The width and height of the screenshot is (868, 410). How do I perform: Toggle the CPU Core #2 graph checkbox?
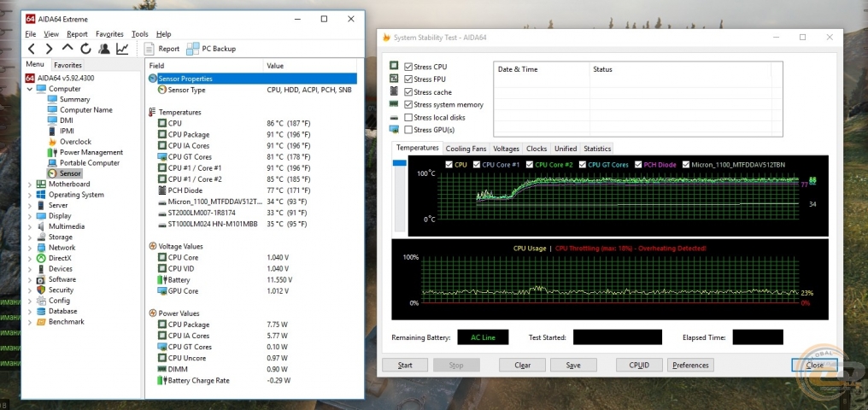tap(529, 165)
